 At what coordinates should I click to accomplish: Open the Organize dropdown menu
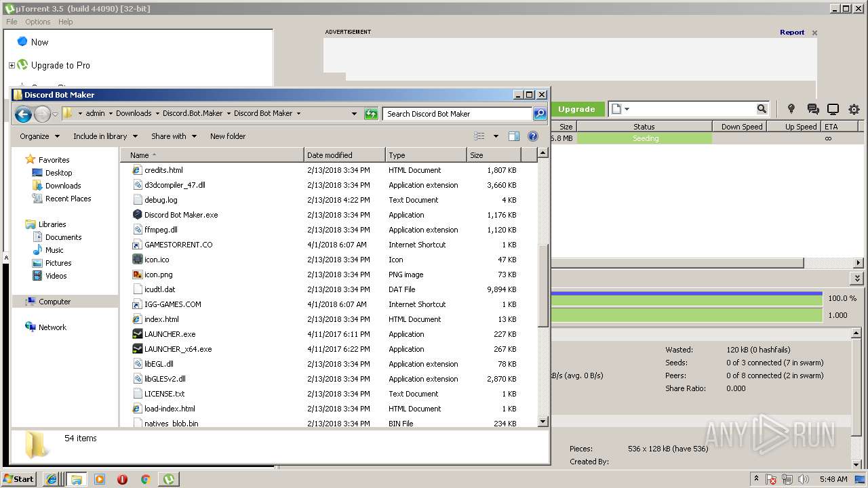click(39, 136)
